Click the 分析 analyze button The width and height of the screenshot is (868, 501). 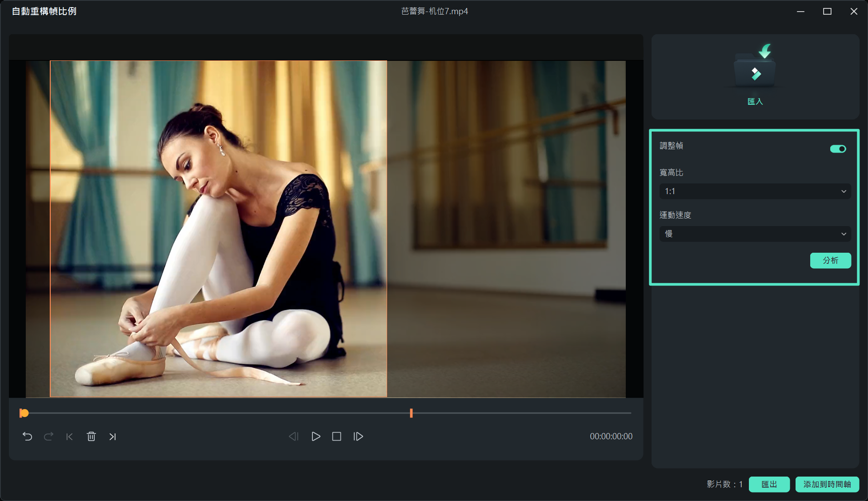pyautogui.click(x=830, y=261)
